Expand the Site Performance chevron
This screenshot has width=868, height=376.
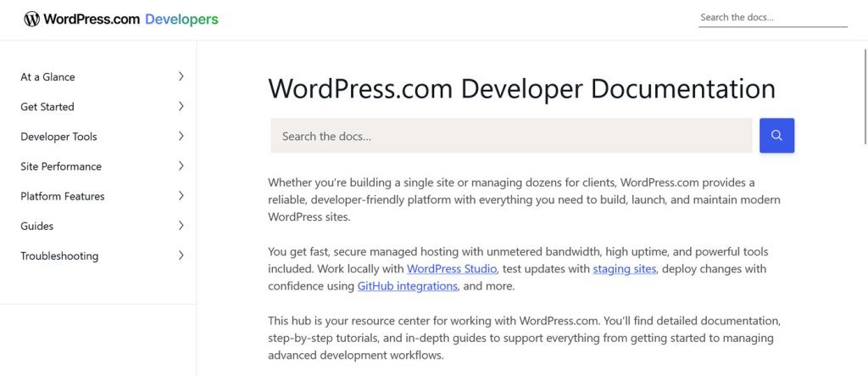pos(181,166)
